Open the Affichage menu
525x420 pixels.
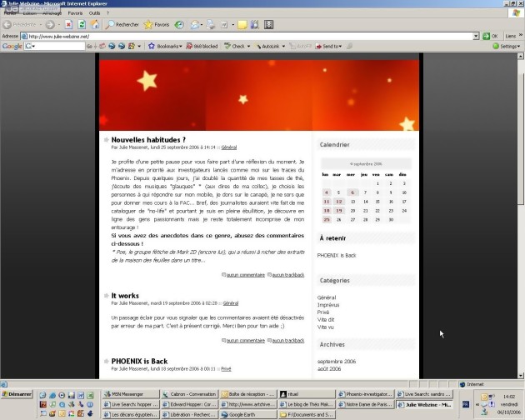(x=52, y=13)
